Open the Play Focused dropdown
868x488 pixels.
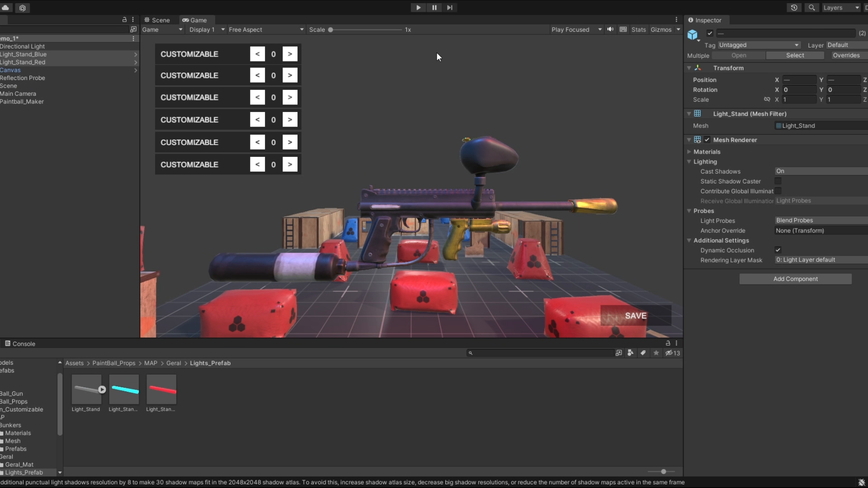point(576,29)
